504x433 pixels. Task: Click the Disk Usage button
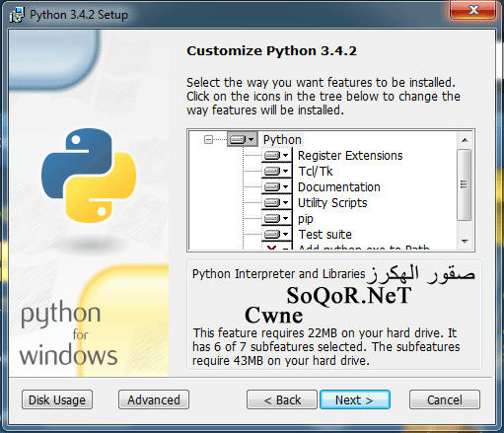57,399
